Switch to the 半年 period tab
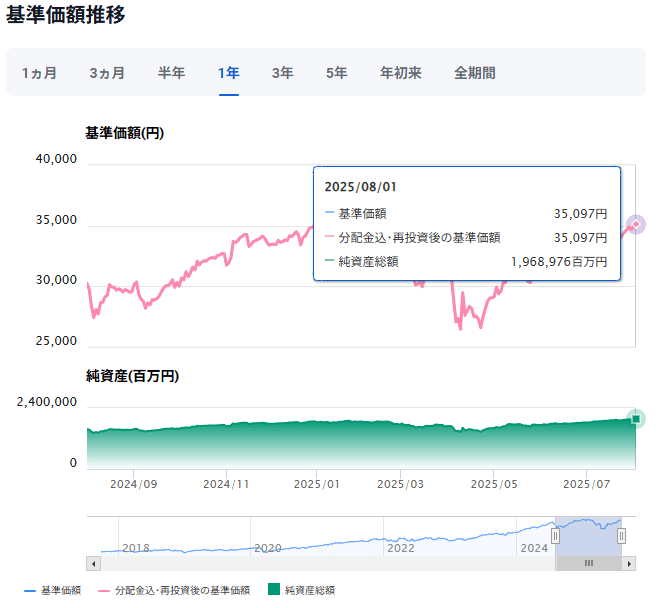 [171, 73]
